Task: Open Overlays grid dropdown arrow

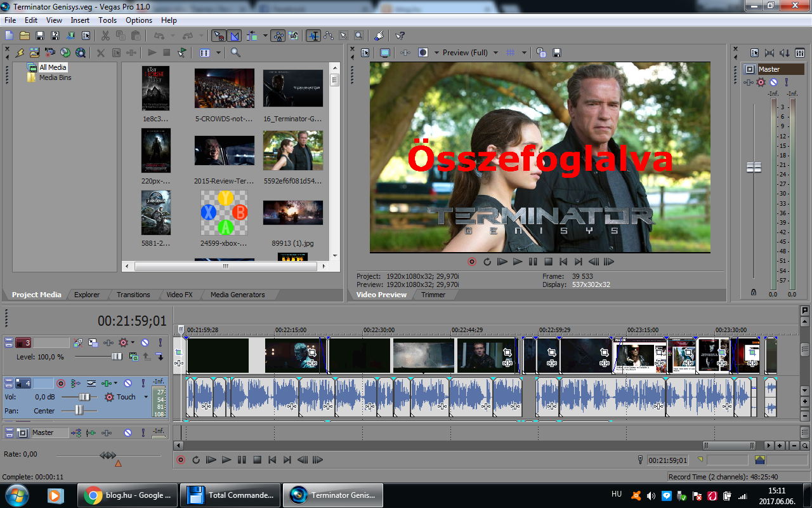Action: (524, 53)
